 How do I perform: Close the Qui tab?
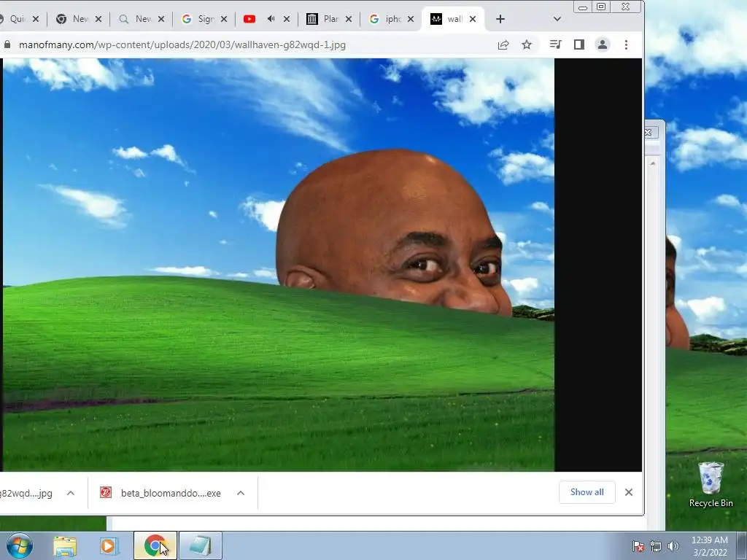click(36, 19)
